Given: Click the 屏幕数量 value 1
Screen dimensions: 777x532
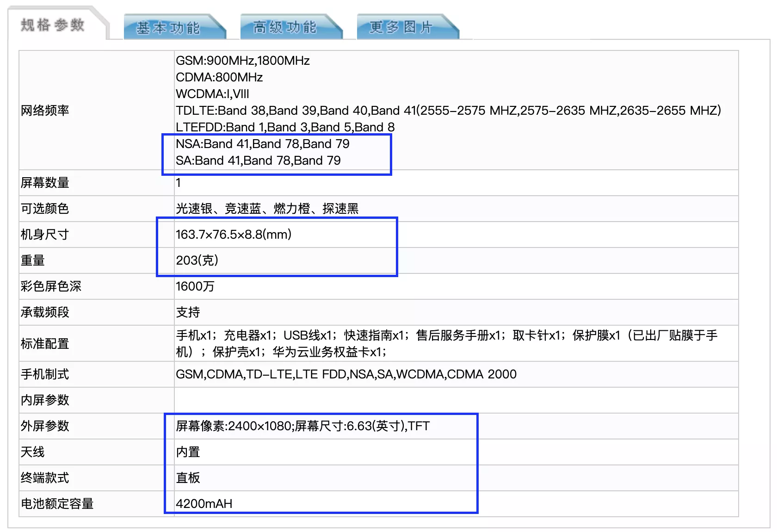Looking at the screenshot, I should (178, 183).
